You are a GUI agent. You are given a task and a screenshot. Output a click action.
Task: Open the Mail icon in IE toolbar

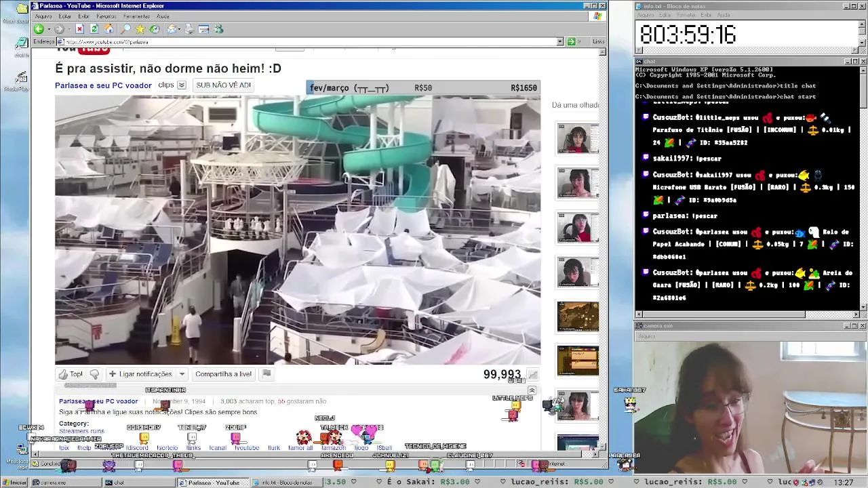point(172,29)
